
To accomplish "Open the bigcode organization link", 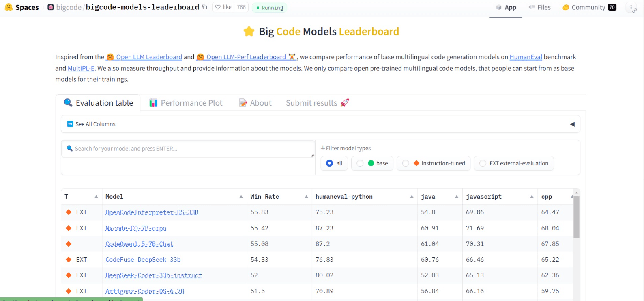I will point(69,7).
